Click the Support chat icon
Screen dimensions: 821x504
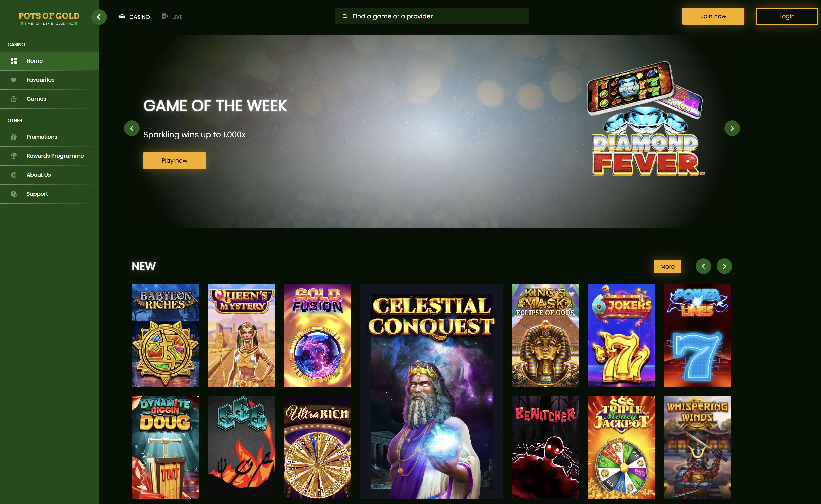point(14,194)
